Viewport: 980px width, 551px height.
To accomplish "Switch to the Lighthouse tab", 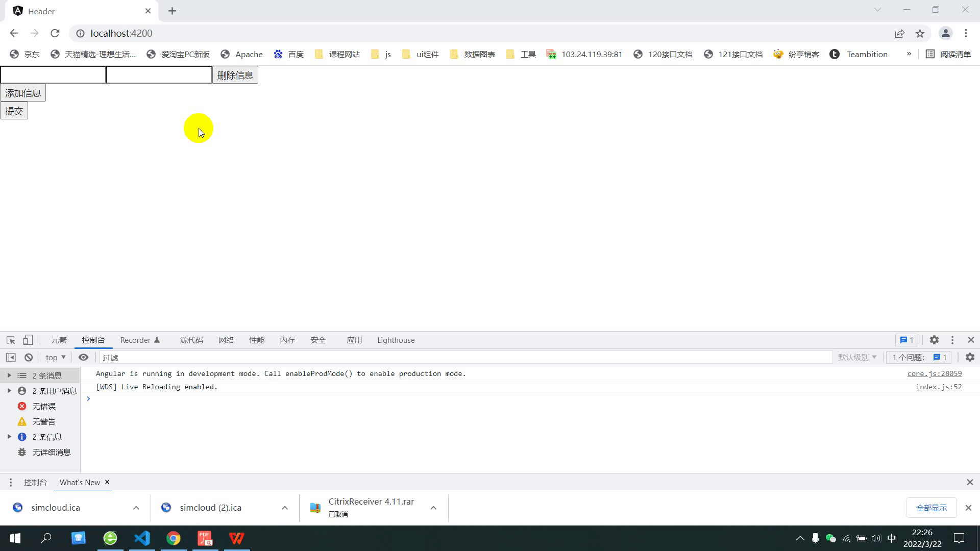I will 396,340.
